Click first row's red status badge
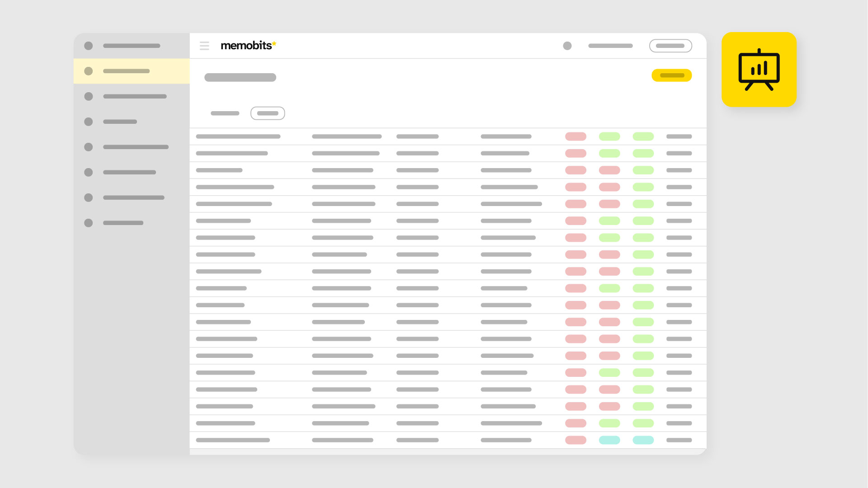Screen dimensions: 868x488 point(576,136)
